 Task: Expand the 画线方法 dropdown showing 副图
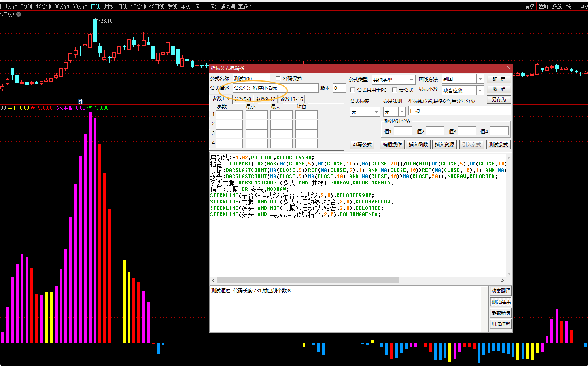click(x=480, y=79)
